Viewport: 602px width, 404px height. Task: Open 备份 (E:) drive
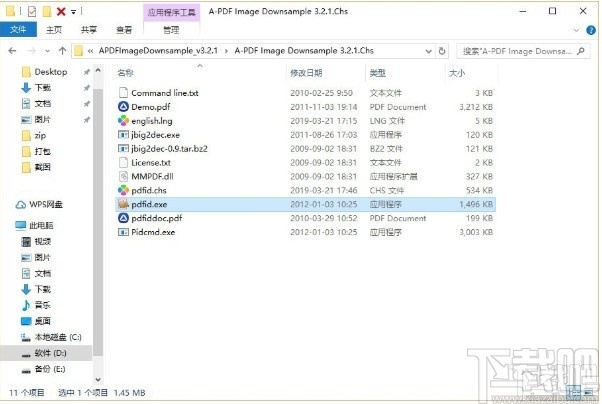click(43, 369)
